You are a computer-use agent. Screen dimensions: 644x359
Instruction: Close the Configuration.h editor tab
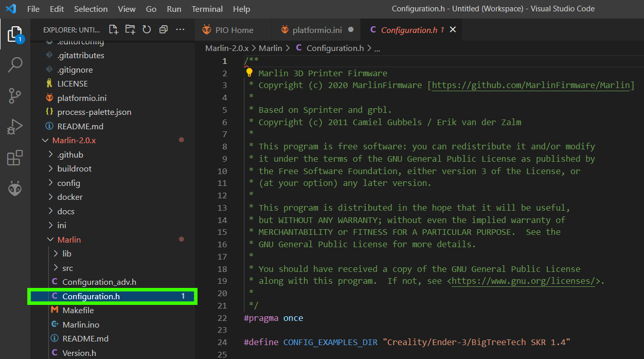pyautogui.click(x=453, y=30)
